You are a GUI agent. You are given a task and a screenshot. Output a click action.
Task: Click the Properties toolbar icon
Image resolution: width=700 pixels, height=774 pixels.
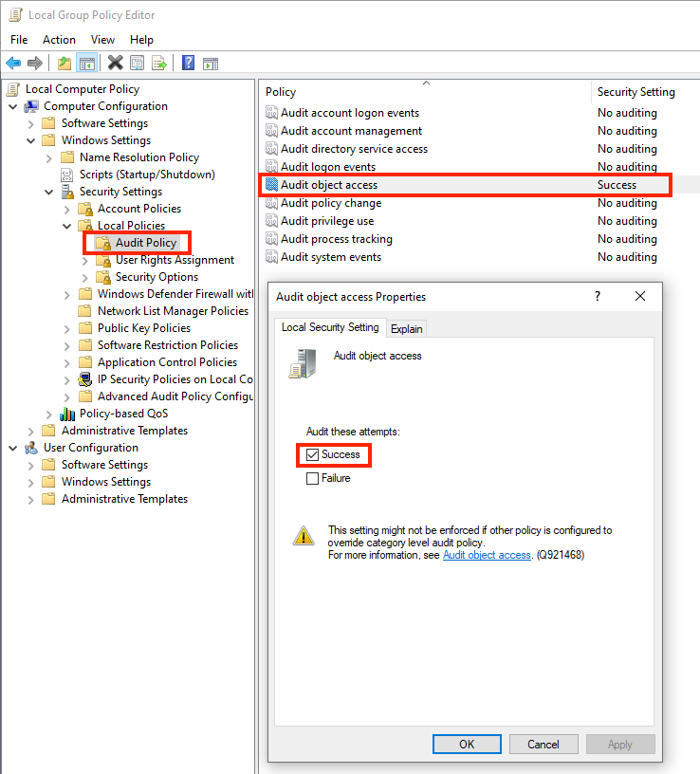pyautogui.click(x=138, y=64)
